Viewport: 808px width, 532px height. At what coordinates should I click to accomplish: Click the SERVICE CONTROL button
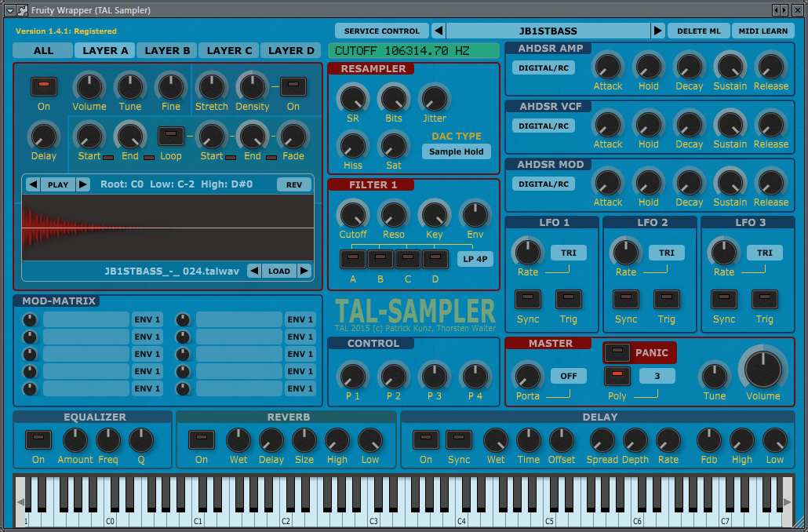(382, 31)
